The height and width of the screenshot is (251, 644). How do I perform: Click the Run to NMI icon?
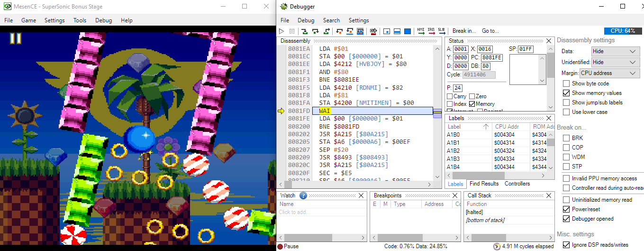(421, 31)
